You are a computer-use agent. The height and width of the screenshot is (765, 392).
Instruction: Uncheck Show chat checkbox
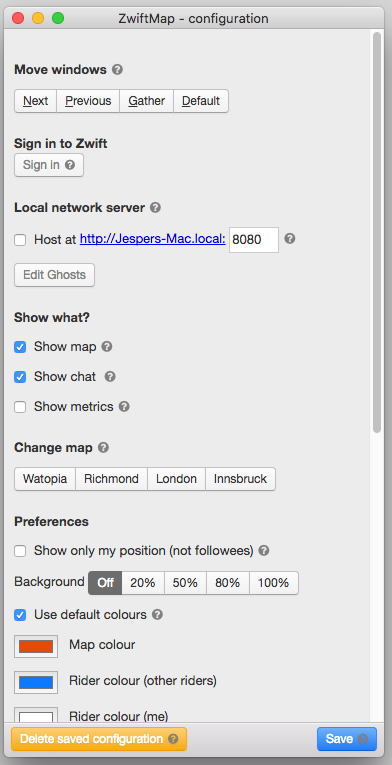tap(20, 377)
